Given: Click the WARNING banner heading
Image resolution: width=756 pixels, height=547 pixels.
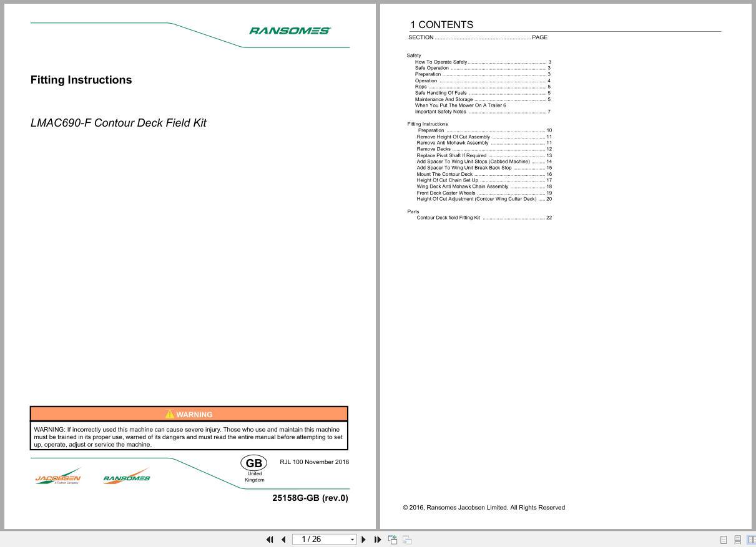Looking at the screenshot, I should [x=189, y=414].
